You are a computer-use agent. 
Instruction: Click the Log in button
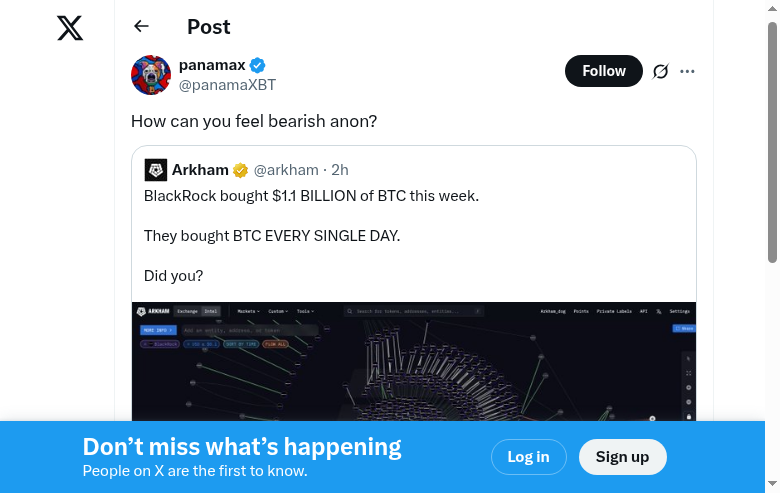528,457
